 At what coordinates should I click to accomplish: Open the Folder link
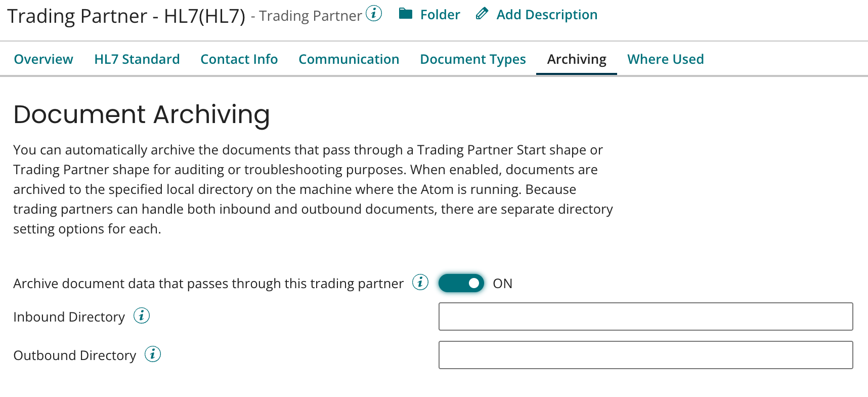pos(439,14)
